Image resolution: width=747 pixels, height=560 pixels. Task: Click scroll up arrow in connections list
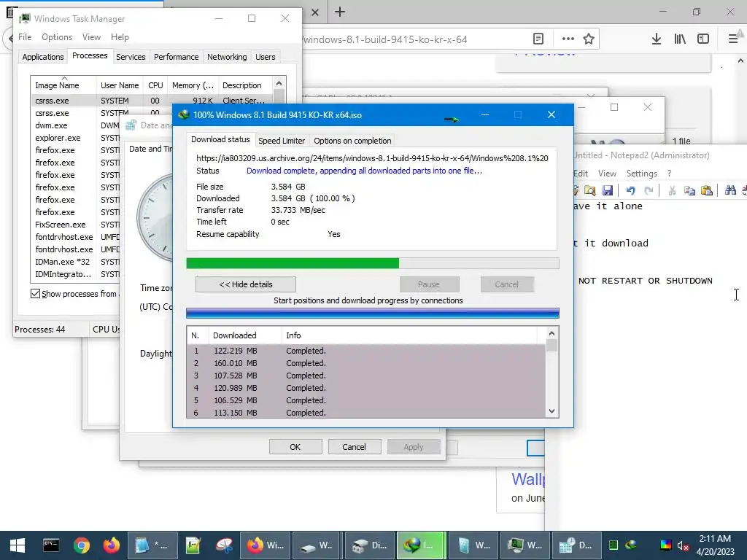click(551, 333)
